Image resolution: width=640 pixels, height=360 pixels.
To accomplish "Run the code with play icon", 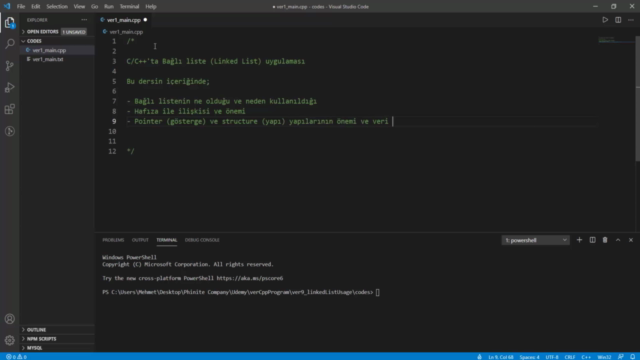I will 605,20.
